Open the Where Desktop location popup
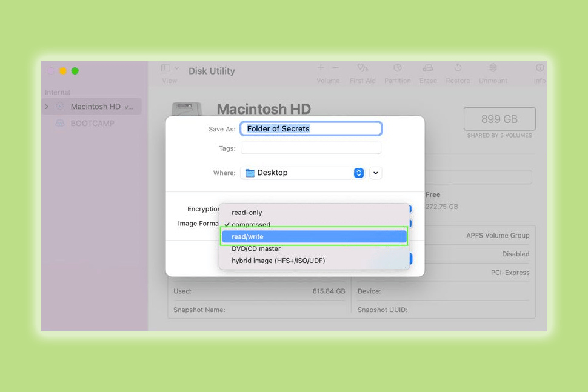Viewport: 588px width, 392px height. [302, 173]
